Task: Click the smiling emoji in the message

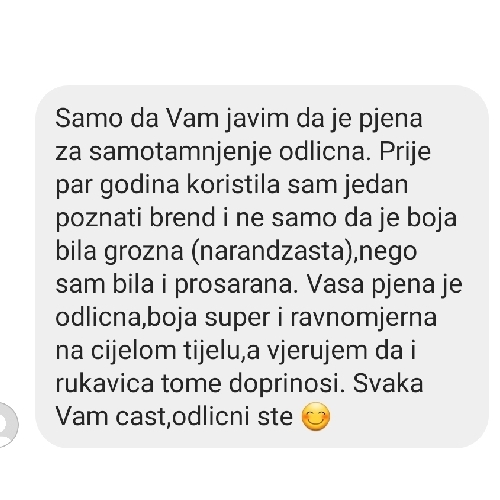Action: coord(316,417)
